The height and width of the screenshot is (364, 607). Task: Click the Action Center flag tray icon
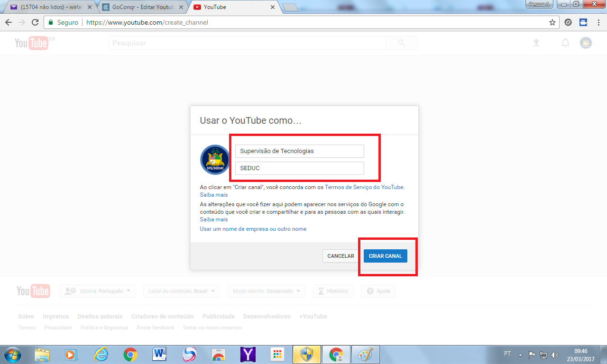(533, 354)
